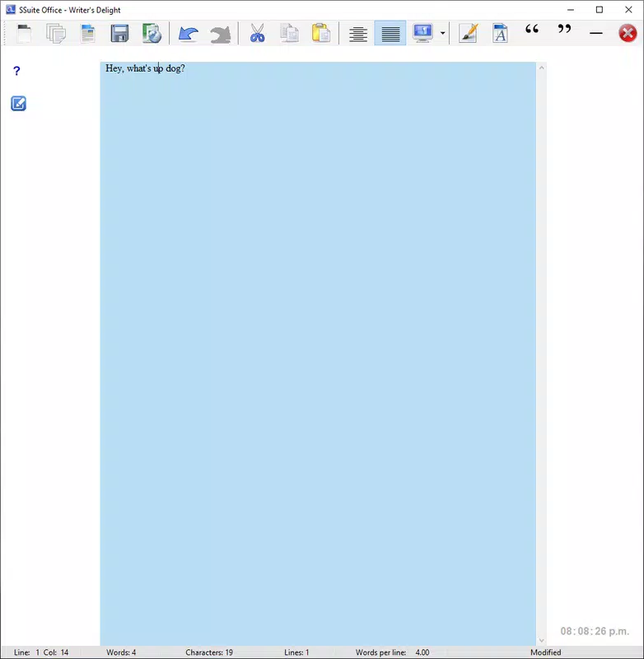The image size is (644, 659).
Task: Click the red exit button
Action: 628,33
